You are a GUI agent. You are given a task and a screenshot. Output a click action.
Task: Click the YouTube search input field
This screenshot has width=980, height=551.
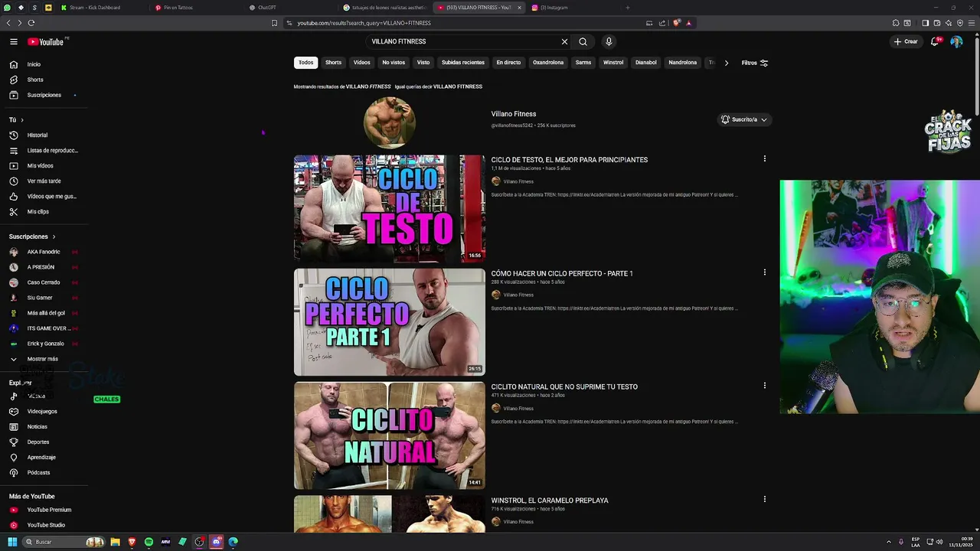coord(463,42)
